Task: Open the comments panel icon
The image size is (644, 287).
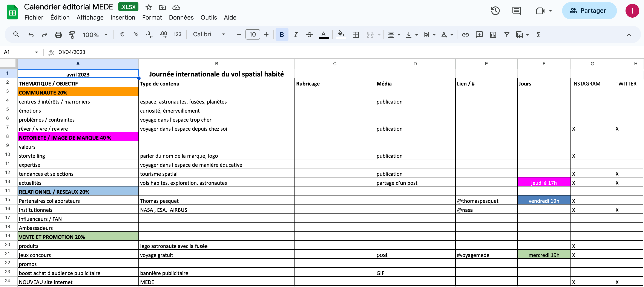Action: 517,11
